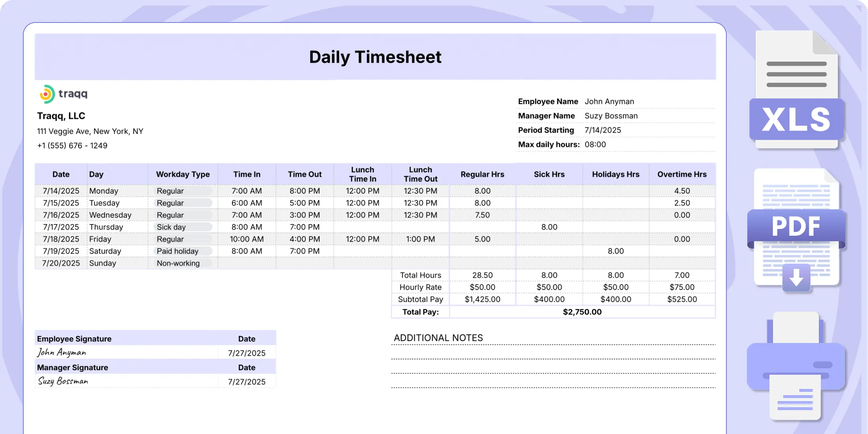Viewport: 868px width, 434px height.
Task: Click Thursday's sick hours 8.00
Action: pos(549,227)
